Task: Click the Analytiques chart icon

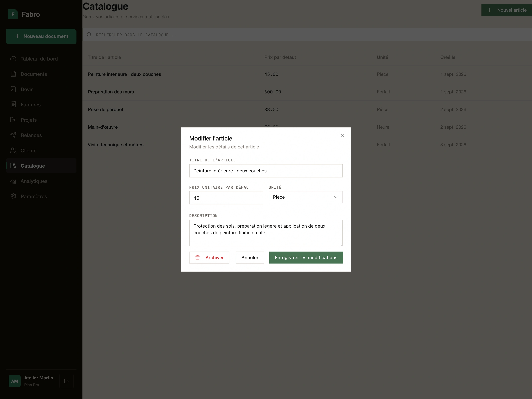Action: click(13, 181)
